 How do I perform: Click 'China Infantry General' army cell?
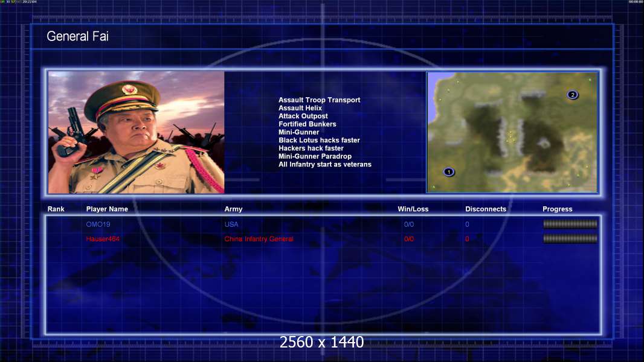pos(259,239)
